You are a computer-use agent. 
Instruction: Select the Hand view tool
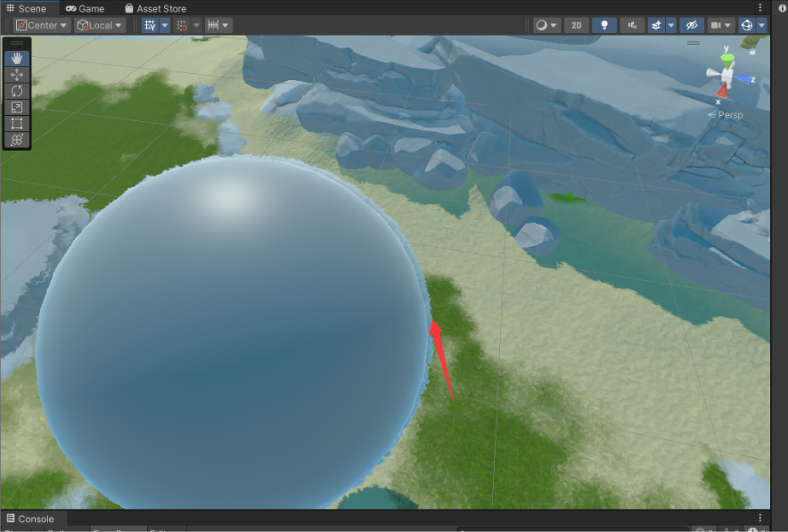(x=17, y=58)
